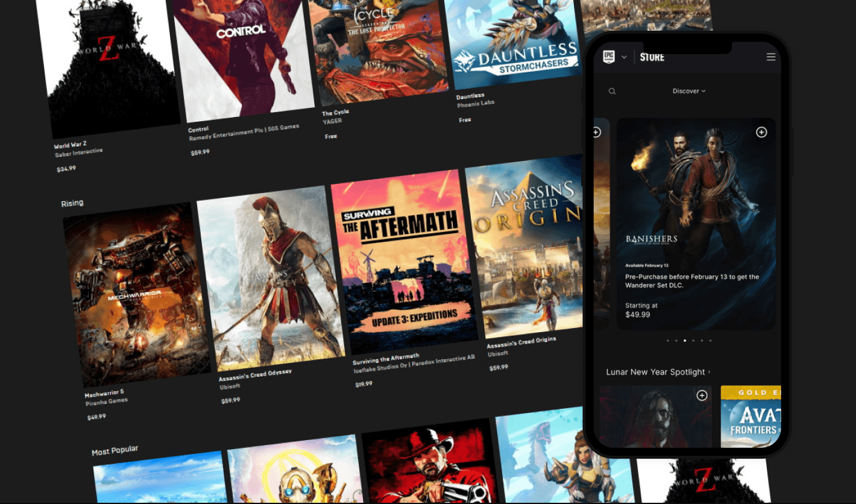The width and height of the screenshot is (856, 504).
Task: Click the Control title link
Action: tap(198, 129)
